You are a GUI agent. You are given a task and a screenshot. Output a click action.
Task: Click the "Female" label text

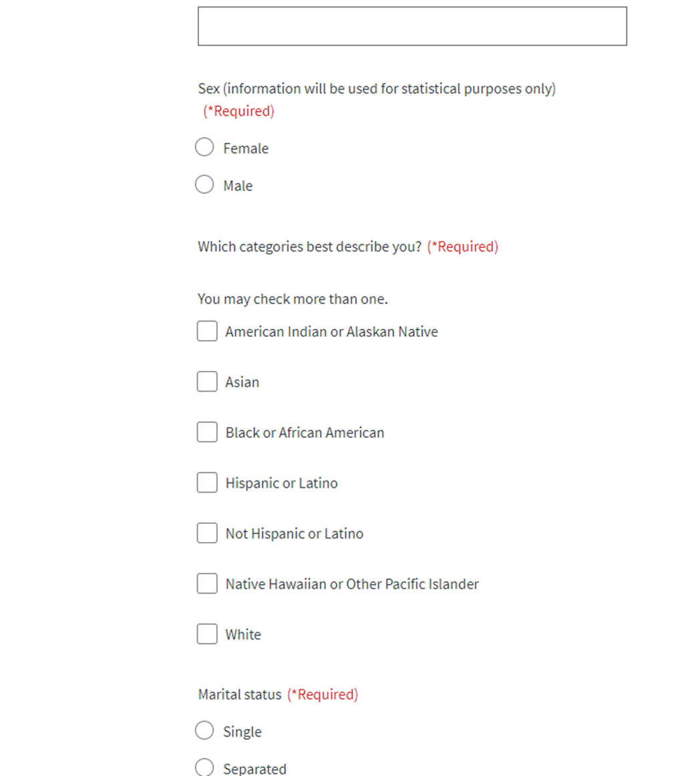246,148
